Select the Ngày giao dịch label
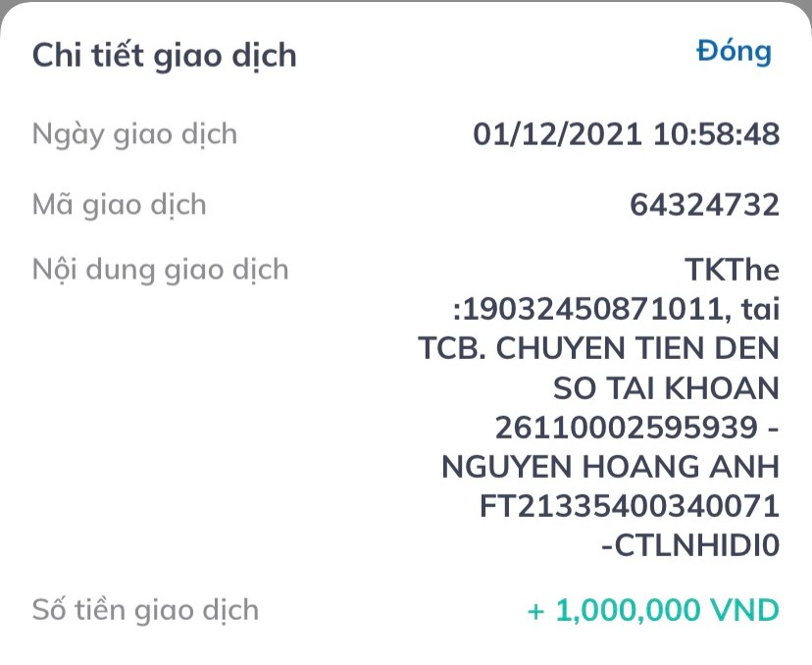 134,133
